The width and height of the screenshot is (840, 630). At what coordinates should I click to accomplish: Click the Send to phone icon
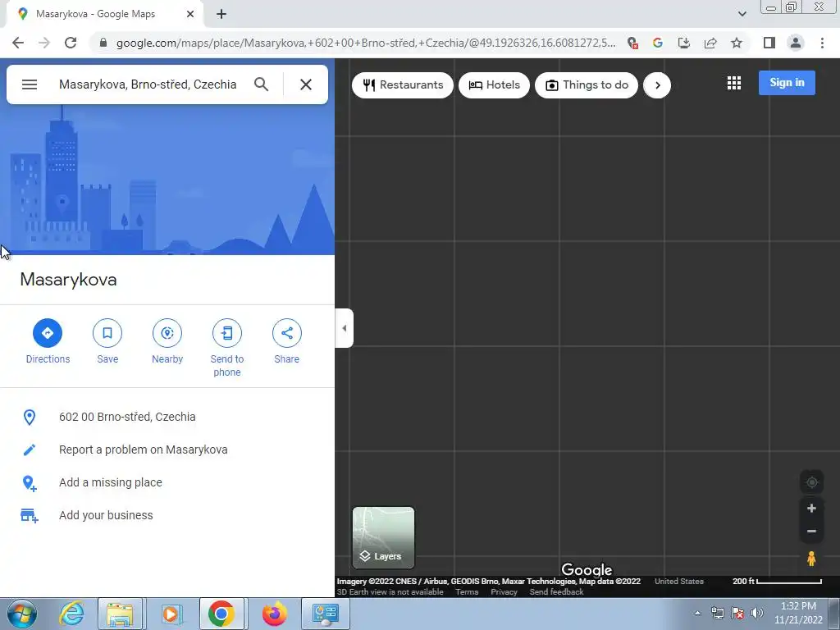tap(227, 333)
